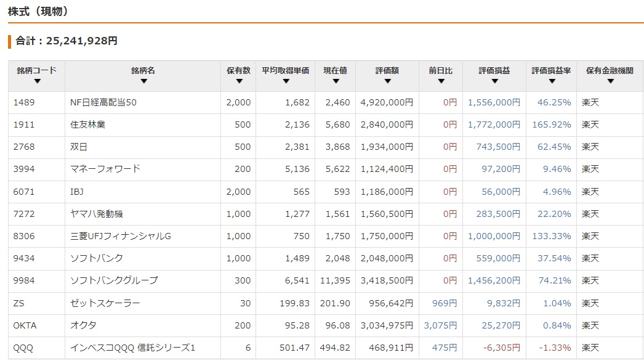
Task: Click 4,920,000円 valuation of NF日経高配当50
Action: [x=387, y=102]
